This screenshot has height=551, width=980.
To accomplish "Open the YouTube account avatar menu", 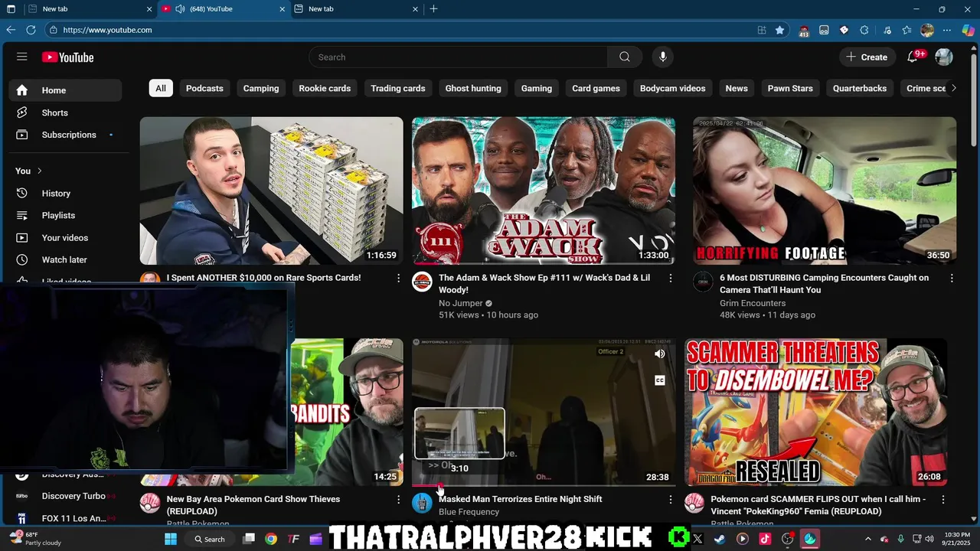I will click(944, 57).
